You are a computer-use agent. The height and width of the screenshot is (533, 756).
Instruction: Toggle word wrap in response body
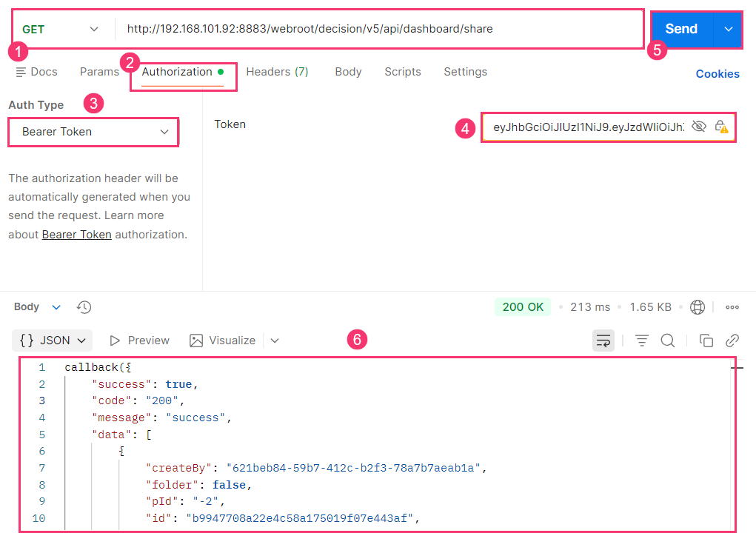tap(603, 341)
